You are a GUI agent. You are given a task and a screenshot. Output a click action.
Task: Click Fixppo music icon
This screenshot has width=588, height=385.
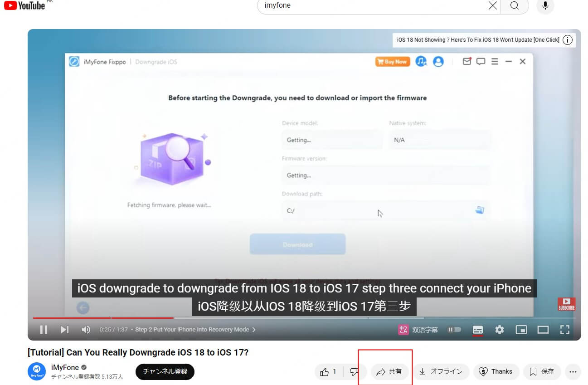421,61
